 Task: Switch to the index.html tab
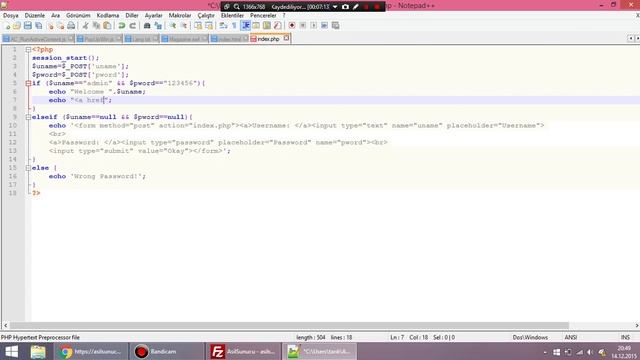click(229, 39)
